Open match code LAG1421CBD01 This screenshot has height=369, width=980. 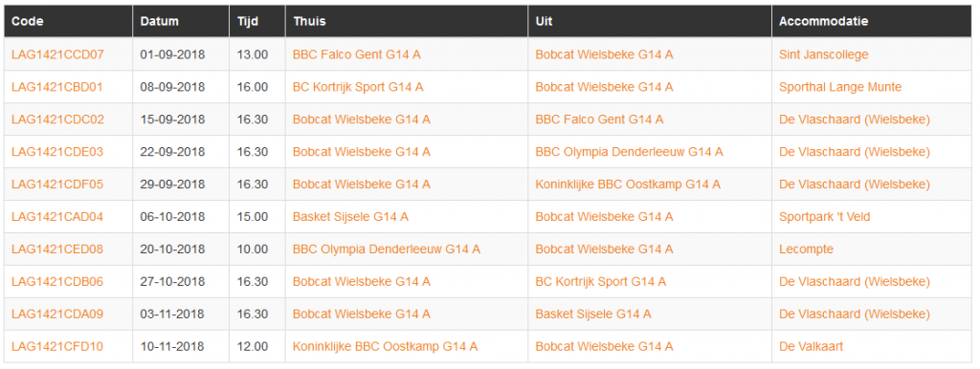(56, 87)
